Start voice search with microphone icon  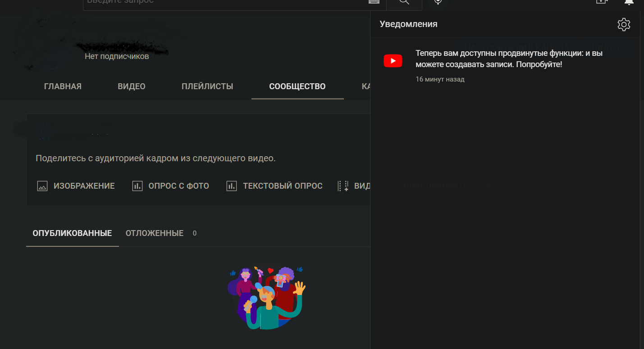[438, 2]
